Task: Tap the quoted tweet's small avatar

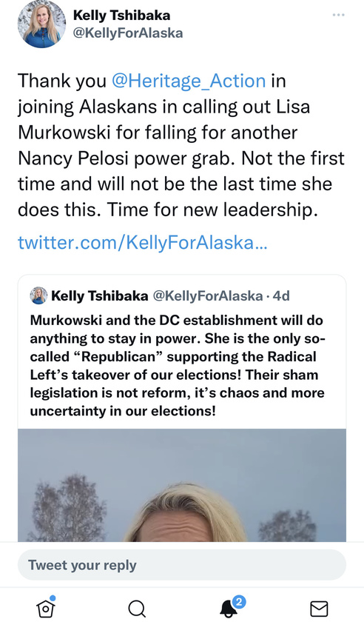Action: 38,295
